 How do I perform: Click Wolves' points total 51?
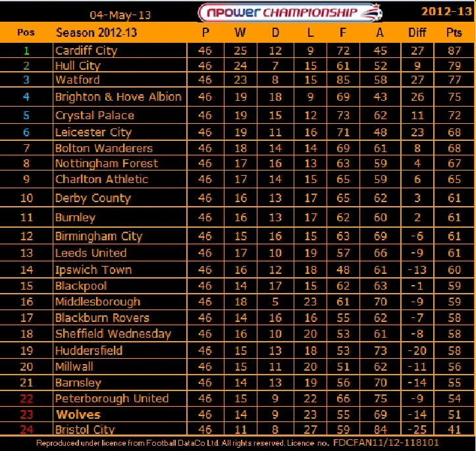coord(454,415)
